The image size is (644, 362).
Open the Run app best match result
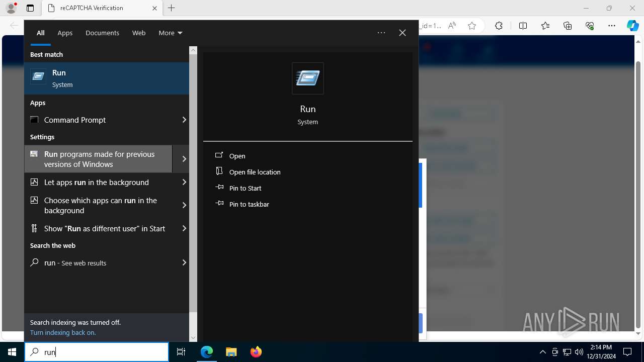pos(107,78)
